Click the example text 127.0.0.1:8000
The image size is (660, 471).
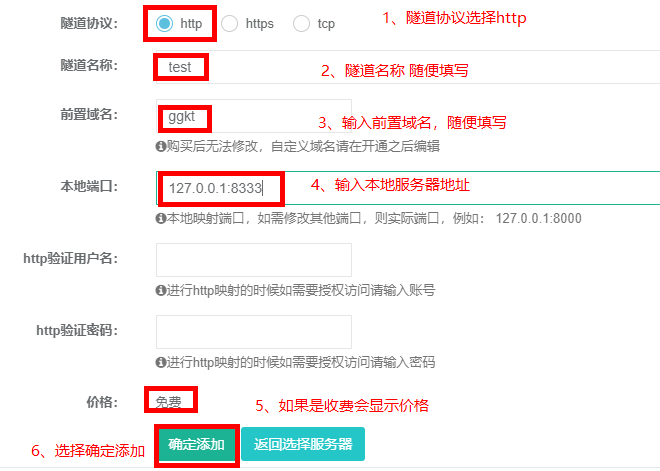(x=538, y=218)
